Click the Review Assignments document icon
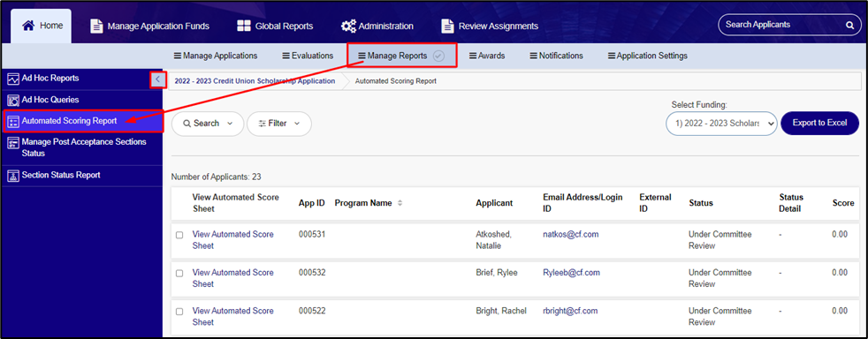Screen dimensions: 868x339 click(447, 26)
